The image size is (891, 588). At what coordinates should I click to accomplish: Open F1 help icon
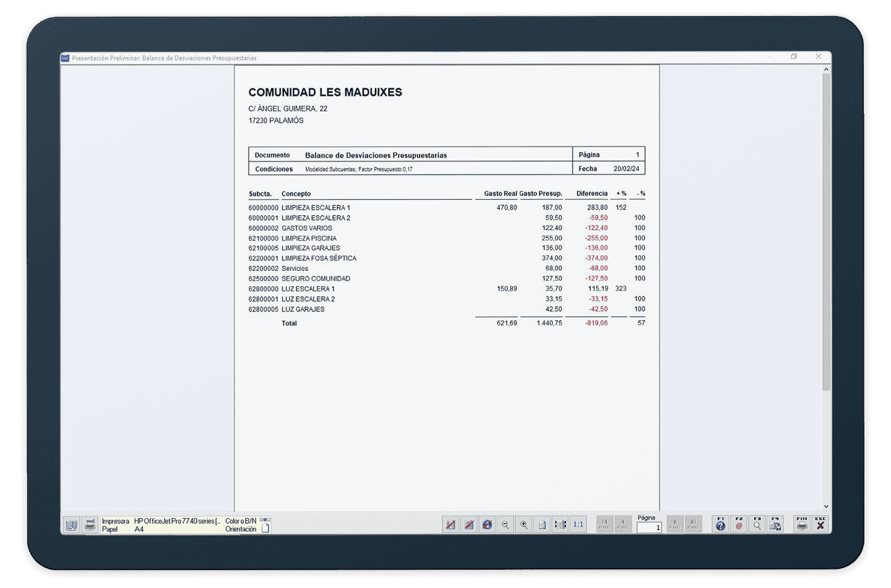click(x=720, y=524)
